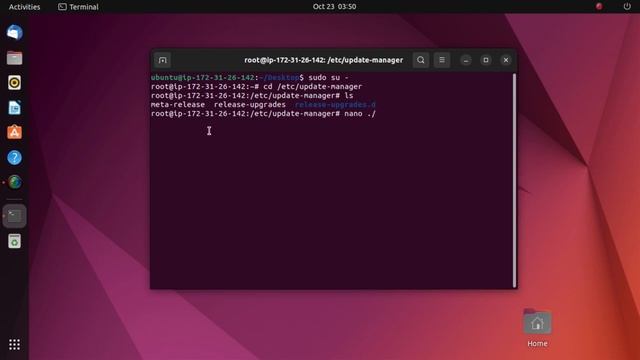Open the Home folder desktop icon
640x360 pixels.
[x=537, y=328]
